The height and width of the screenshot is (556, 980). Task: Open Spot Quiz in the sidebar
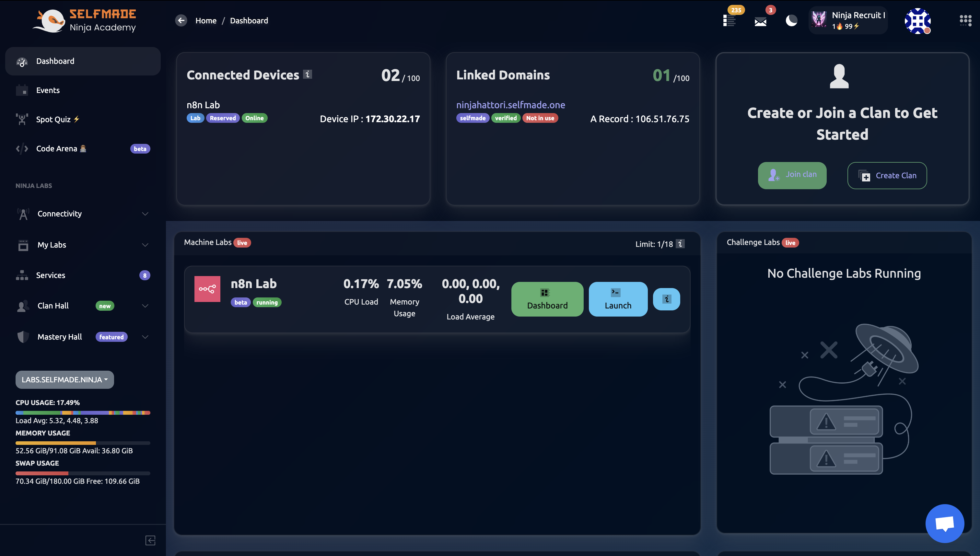click(x=83, y=119)
